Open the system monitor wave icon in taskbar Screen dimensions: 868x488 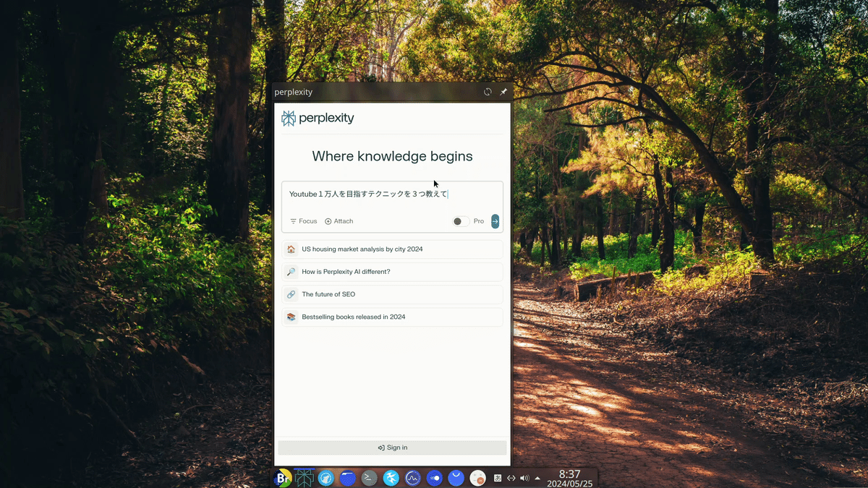tap(412, 478)
